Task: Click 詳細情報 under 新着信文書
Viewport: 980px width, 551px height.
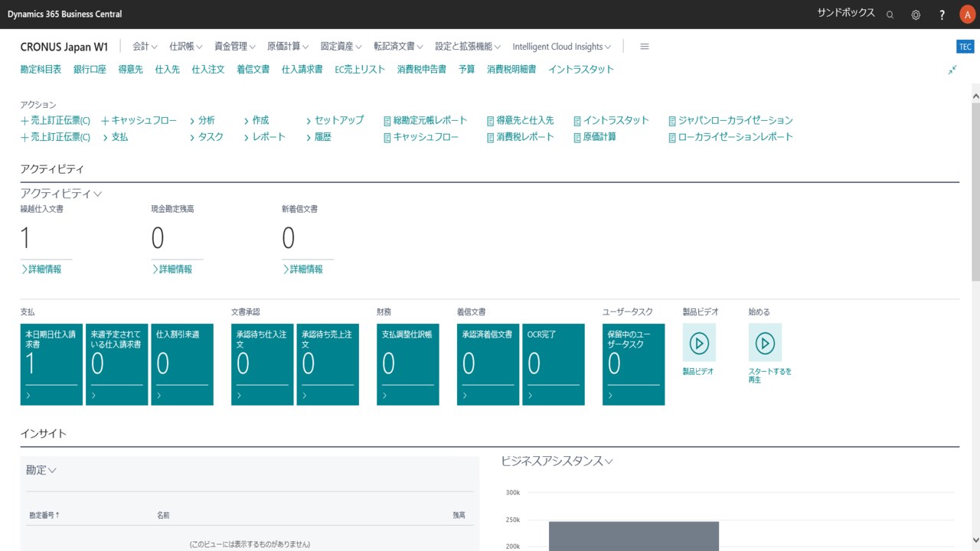Action: [x=302, y=269]
